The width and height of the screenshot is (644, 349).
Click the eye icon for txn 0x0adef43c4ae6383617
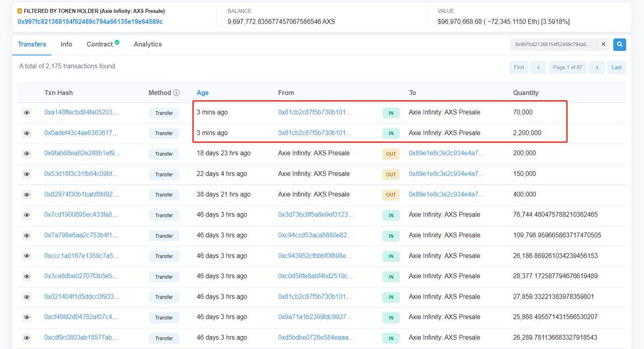tap(26, 133)
